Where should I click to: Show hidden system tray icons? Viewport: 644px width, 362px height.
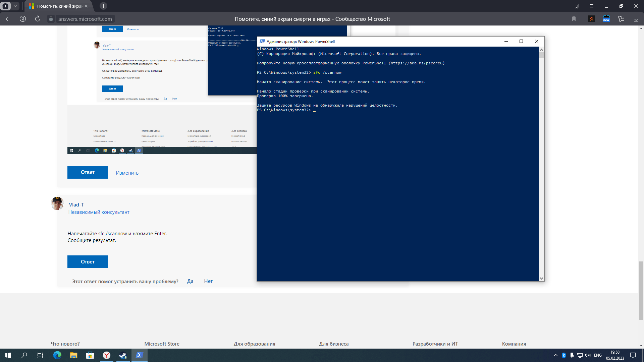(556, 355)
